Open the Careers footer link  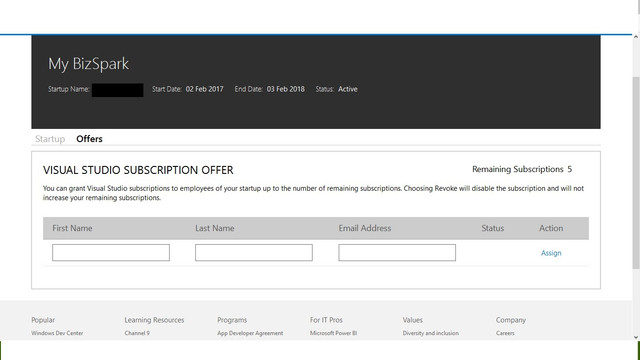click(x=505, y=333)
